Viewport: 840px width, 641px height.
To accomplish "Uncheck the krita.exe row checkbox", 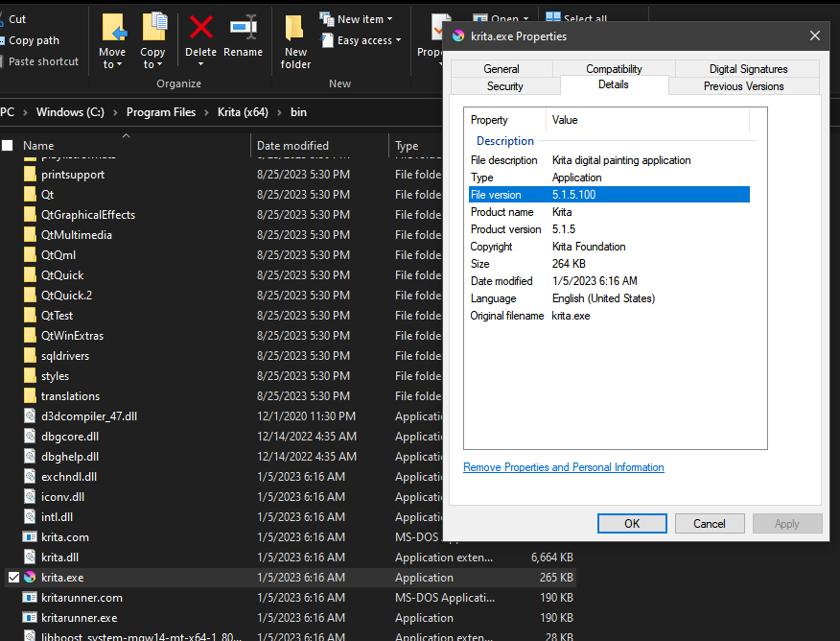I will pos(12,578).
